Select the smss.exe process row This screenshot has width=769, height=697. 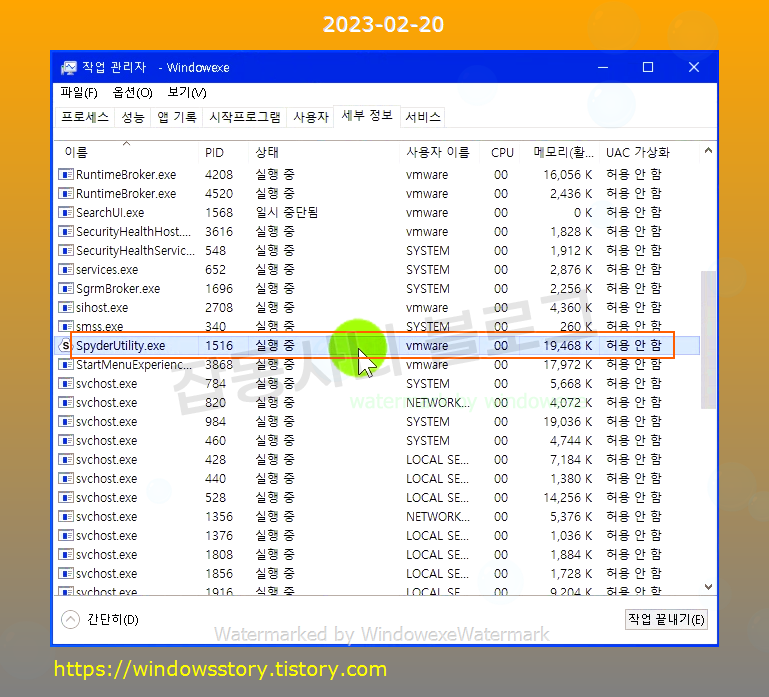[x=378, y=327]
